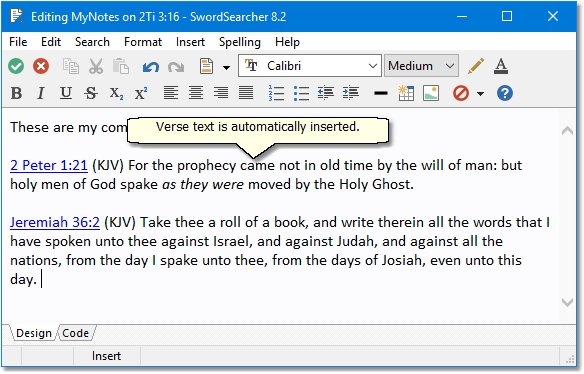Image resolution: width=584 pixels, height=374 pixels.
Task: Click the phrase 'against Israel' in the note
Action: (x=204, y=241)
